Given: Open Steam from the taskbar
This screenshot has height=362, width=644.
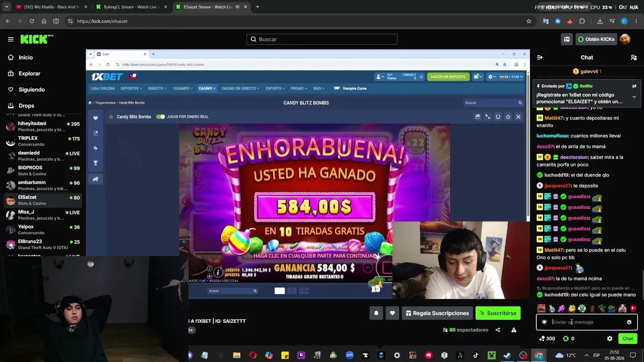Looking at the screenshot, I should (507, 355).
